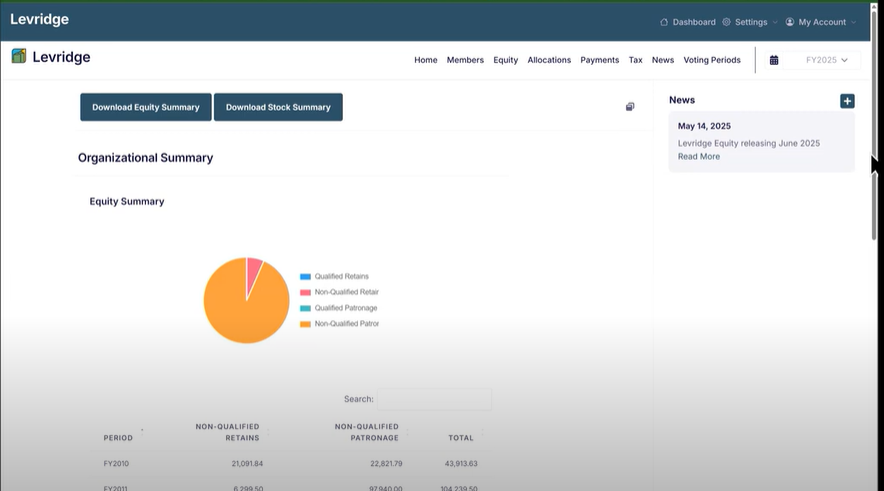
Task: Add news with the plus icon
Action: [847, 101]
